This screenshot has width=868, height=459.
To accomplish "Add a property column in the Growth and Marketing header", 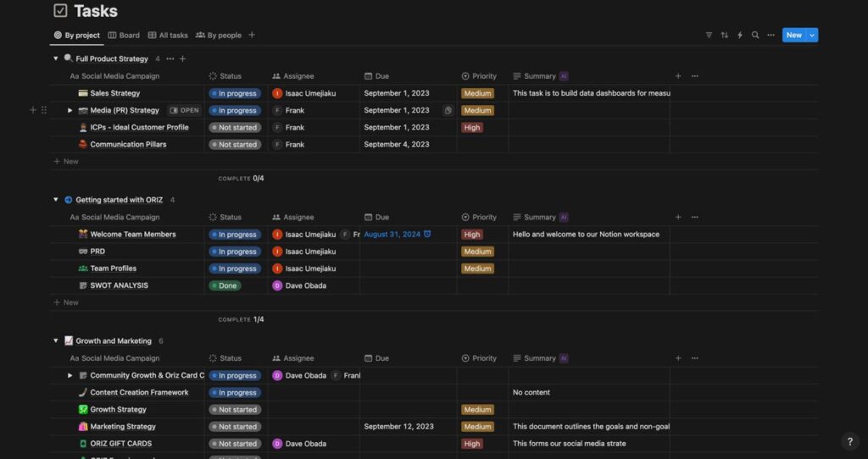I will click(x=678, y=357).
